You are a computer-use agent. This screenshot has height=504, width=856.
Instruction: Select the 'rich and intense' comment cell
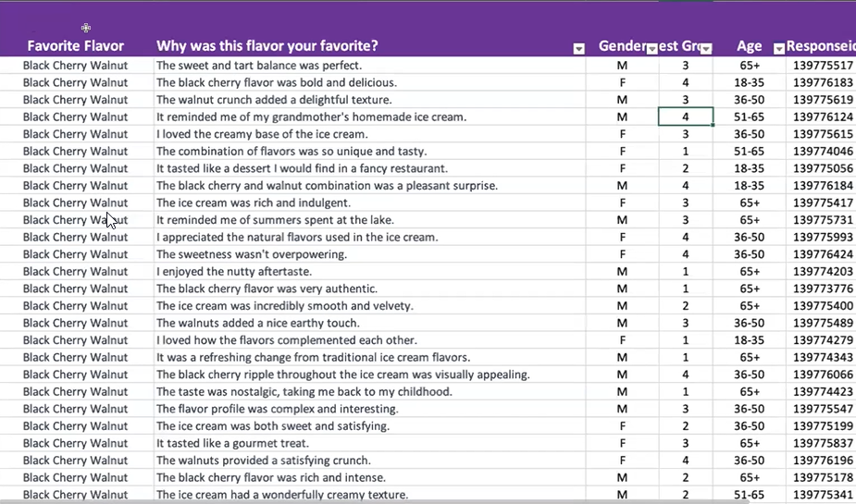click(369, 478)
